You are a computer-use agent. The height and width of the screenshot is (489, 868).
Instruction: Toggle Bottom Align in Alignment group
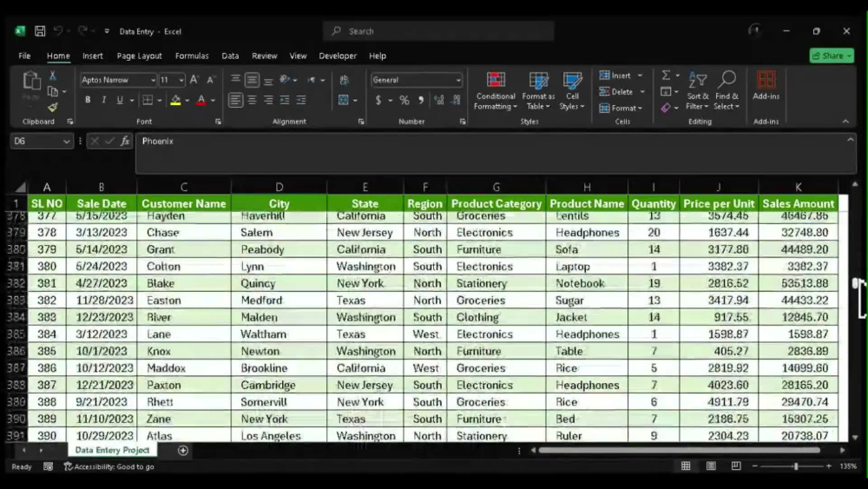pos(268,80)
